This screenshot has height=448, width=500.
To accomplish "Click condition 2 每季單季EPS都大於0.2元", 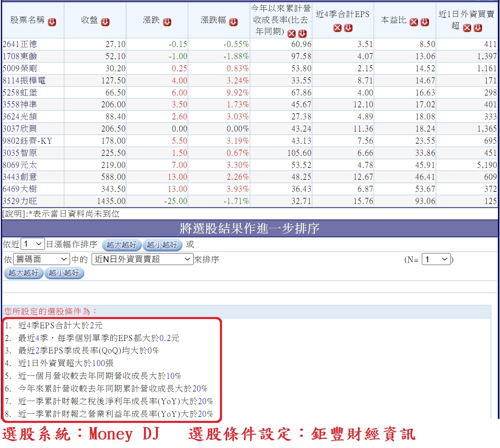I will 99,338.
